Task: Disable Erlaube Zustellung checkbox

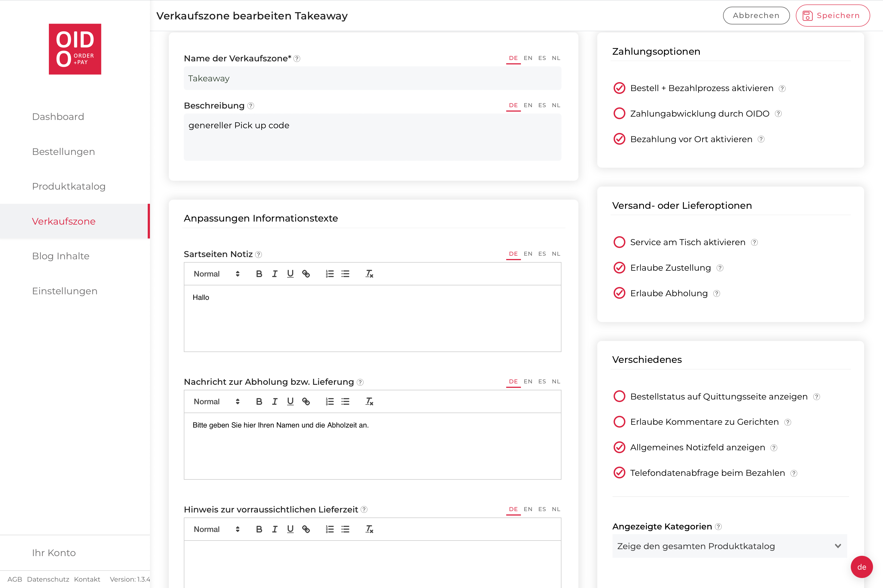Action: [619, 268]
